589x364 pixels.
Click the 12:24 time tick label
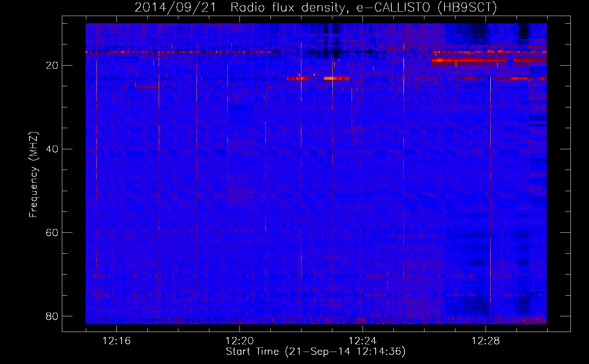[x=363, y=341]
